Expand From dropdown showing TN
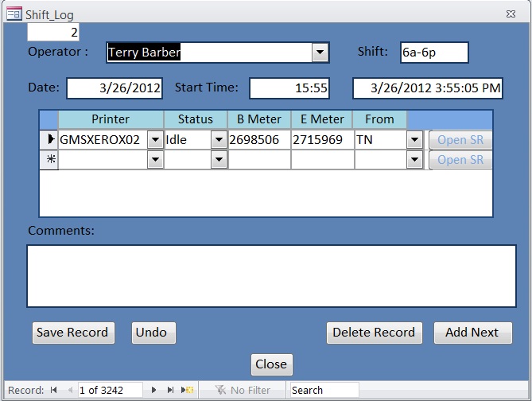Screen dimensions: 532x401 tap(414, 139)
